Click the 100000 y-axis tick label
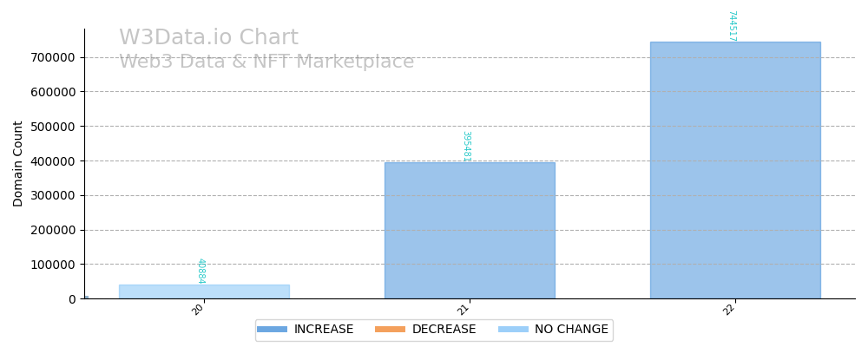This screenshot has width=868, height=347. [53, 265]
